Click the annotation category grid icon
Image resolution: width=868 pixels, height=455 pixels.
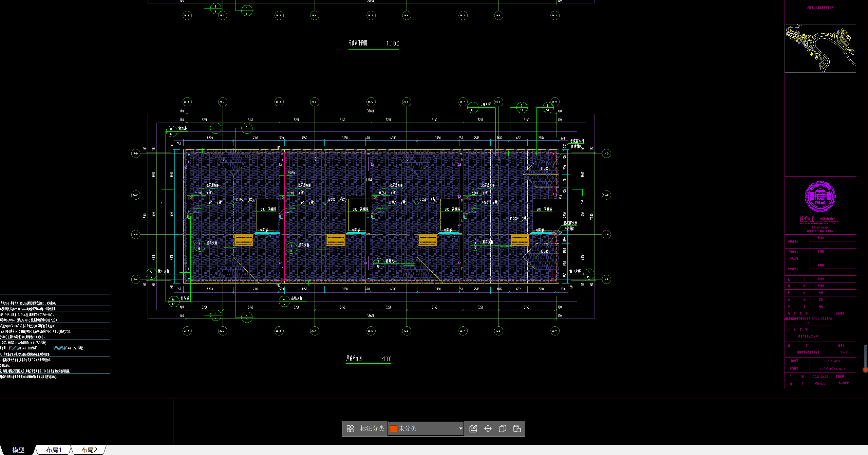click(350, 429)
